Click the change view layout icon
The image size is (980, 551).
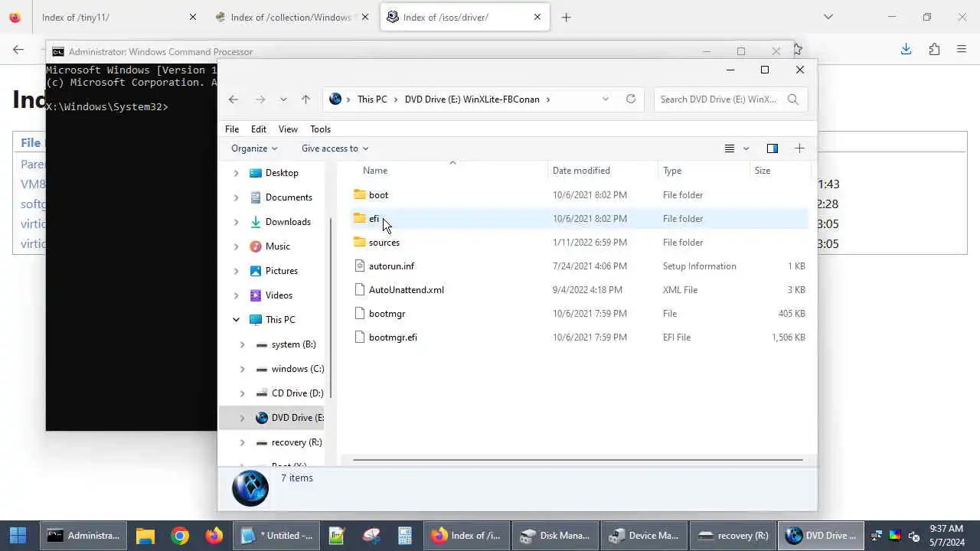tap(730, 148)
